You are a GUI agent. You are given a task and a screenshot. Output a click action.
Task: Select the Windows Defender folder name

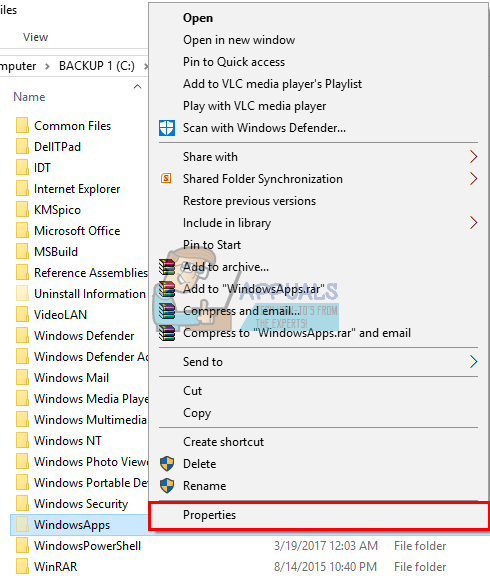point(84,335)
